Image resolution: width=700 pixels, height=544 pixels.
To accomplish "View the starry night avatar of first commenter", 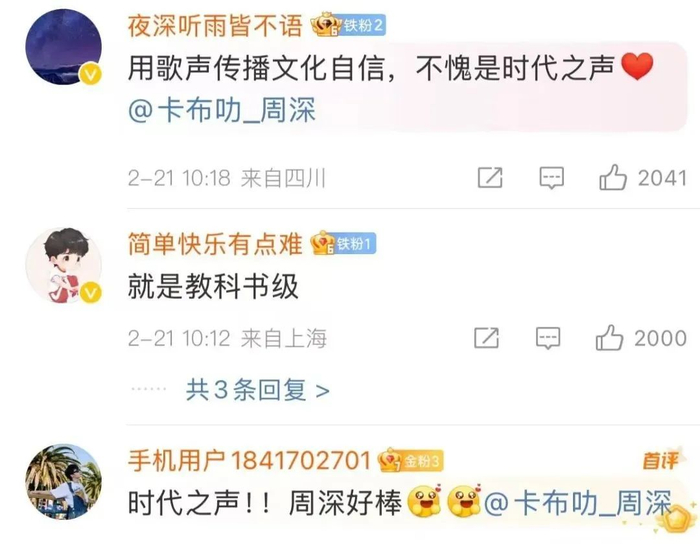I will coord(63,47).
